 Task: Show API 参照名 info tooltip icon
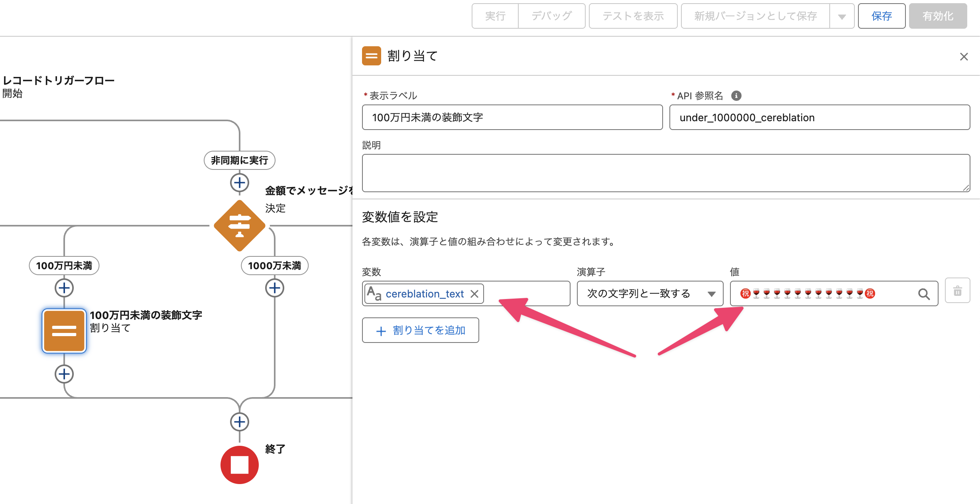(x=736, y=96)
